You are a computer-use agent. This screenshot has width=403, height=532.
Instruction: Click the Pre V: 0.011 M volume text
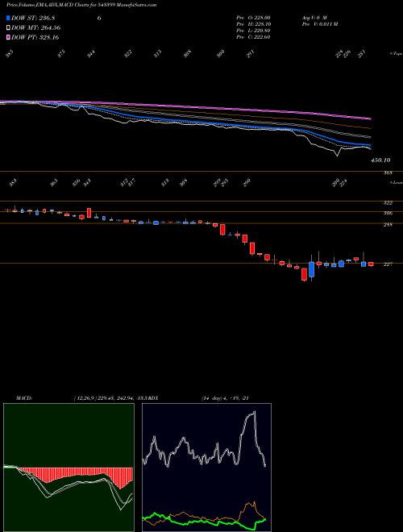coord(319,24)
